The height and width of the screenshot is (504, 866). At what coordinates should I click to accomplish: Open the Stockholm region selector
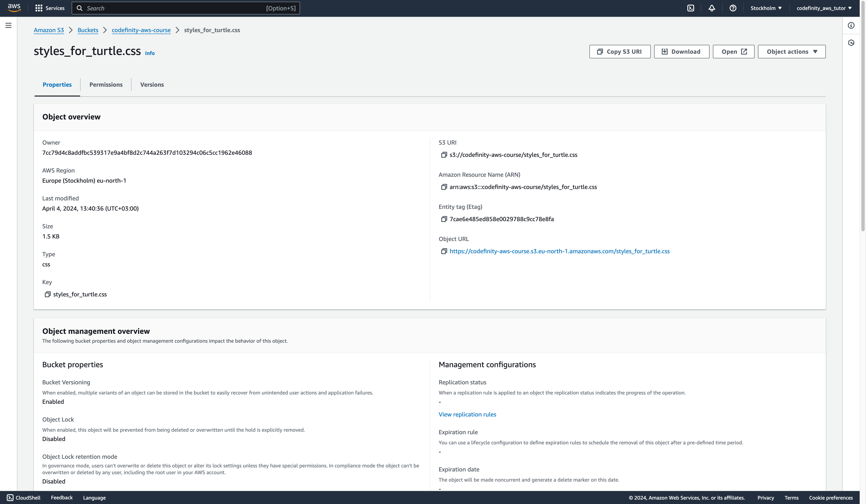(x=766, y=8)
